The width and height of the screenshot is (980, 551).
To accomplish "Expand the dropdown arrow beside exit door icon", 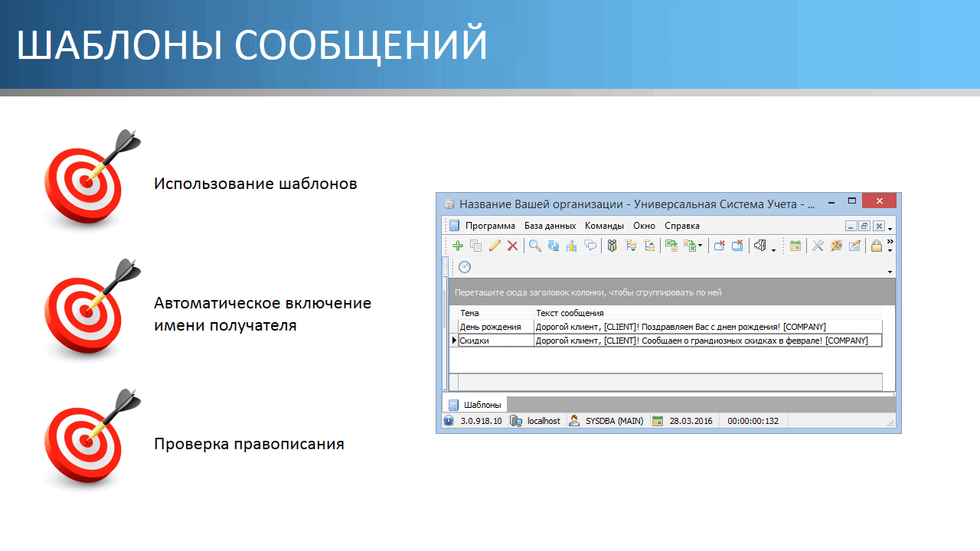I will 773,249.
